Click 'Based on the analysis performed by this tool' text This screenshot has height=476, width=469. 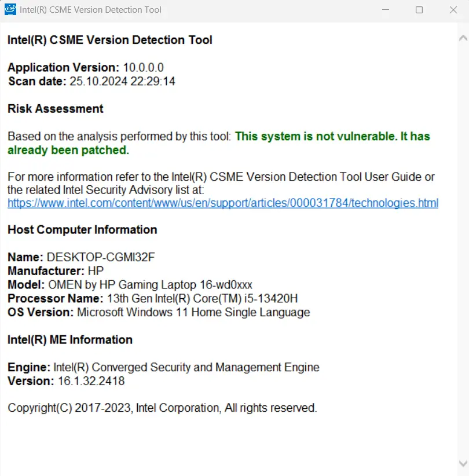[120, 137]
